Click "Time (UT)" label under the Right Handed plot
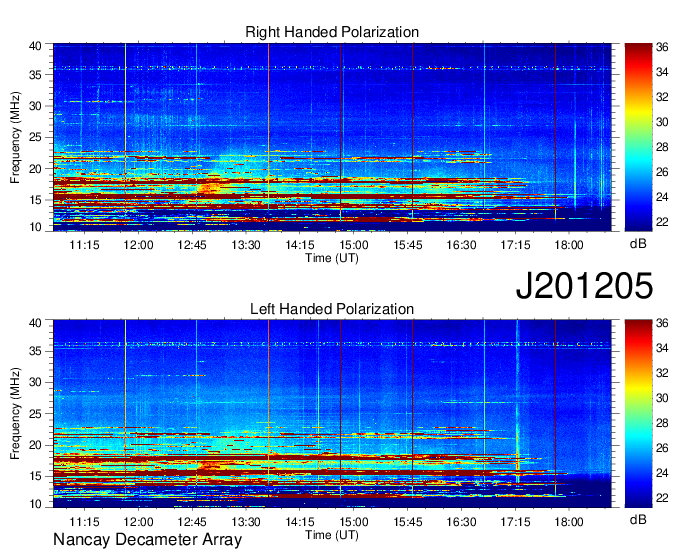 coord(332,258)
